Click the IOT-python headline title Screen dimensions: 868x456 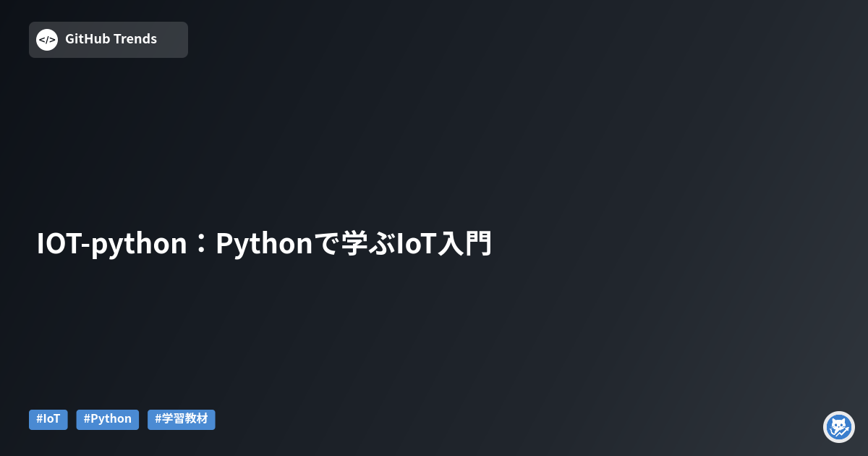(x=265, y=244)
